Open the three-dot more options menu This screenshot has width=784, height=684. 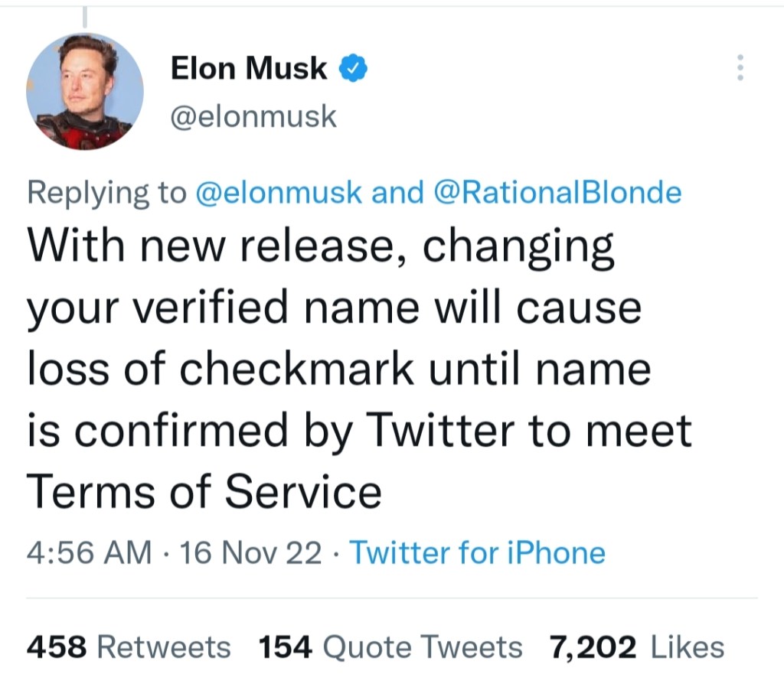point(740,68)
